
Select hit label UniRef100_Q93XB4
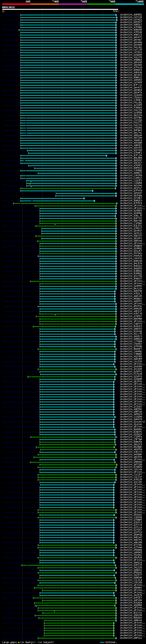coord(131,196)
